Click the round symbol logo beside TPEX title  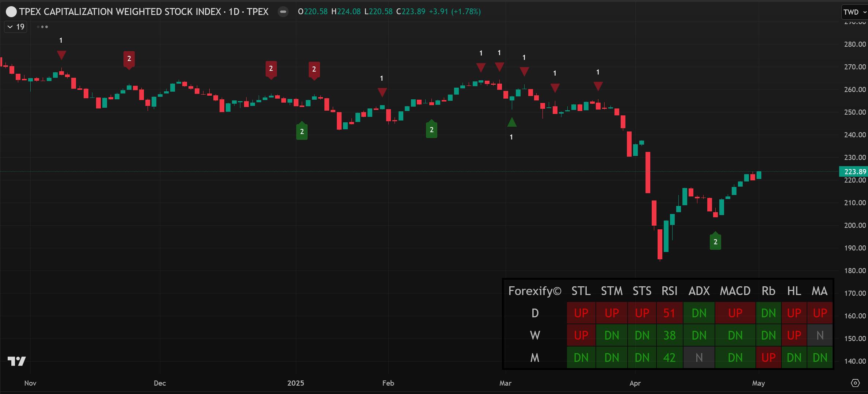pos(11,12)
